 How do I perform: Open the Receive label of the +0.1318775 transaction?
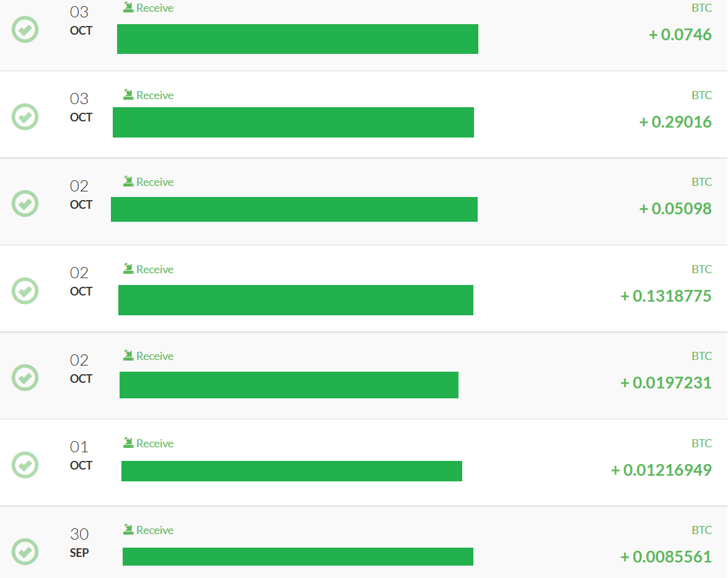pos(155,269)
